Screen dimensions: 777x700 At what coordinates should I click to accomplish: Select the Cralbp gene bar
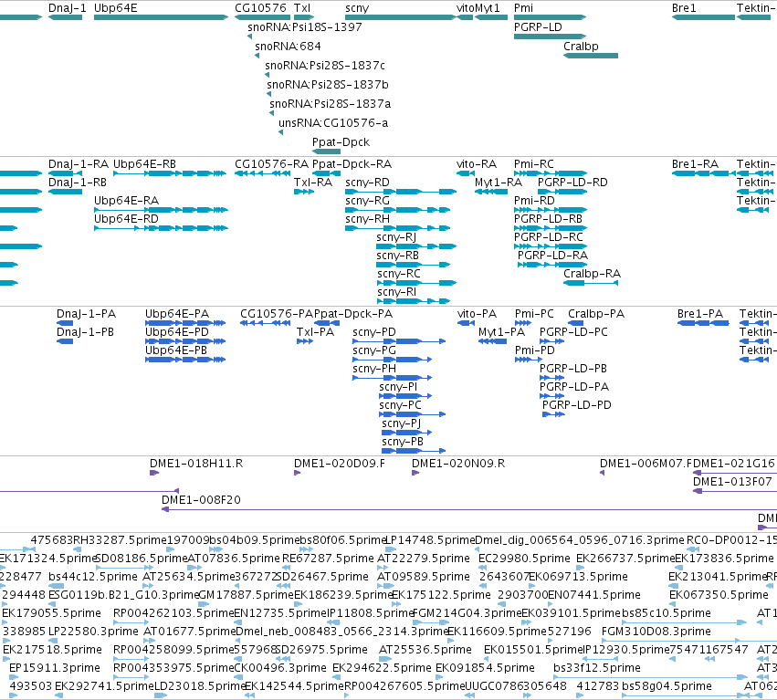(x=591, y=56)
